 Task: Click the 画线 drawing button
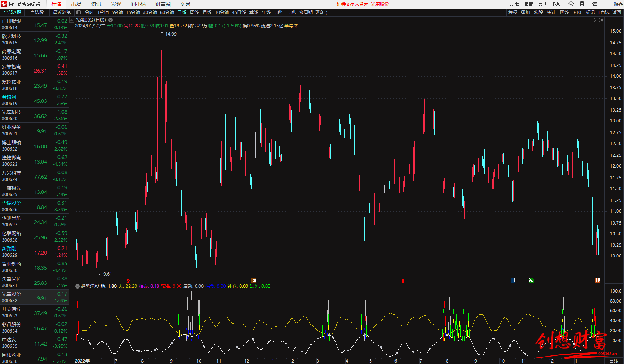point(564,13)
